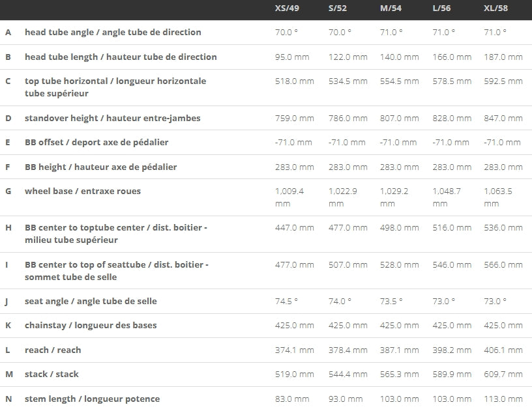Viewport: 532px width, 409px height.
Task: Click the XS/49 size column header
Action: coord(289,9)
